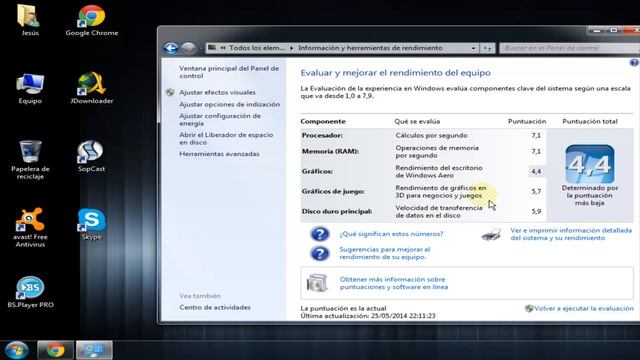Screen dimensions: 640x360
Task: Expand the address bar dropdown arrow
Action: (x=473, y=48)
